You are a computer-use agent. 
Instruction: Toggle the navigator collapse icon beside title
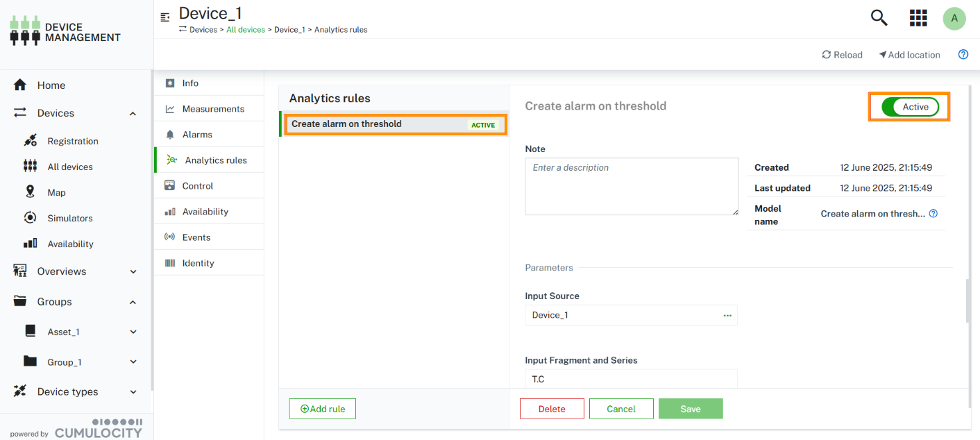164,17
